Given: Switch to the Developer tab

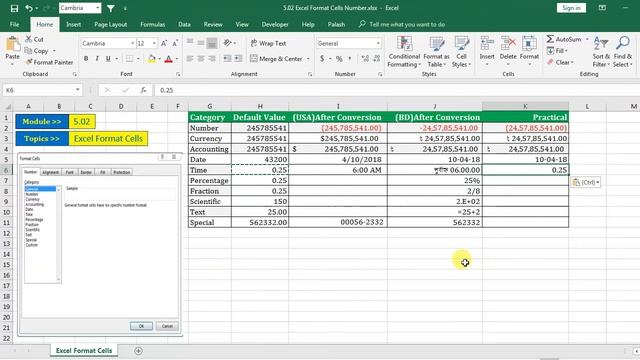Looking at the screenshot, I should (275, 24).
